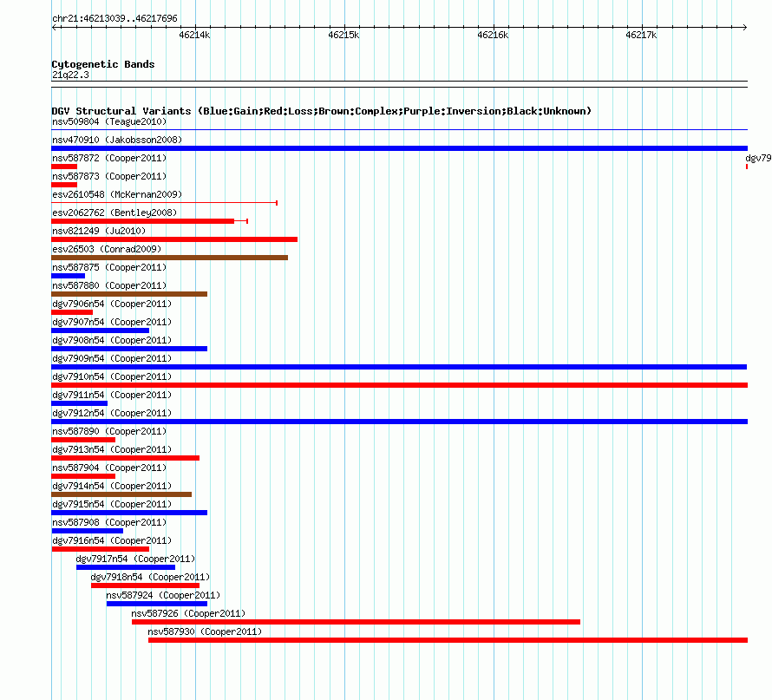772x700 pixels.
Task: Click the nsv470910 (Jakobsson2008) label
Action: pos(117,140)
